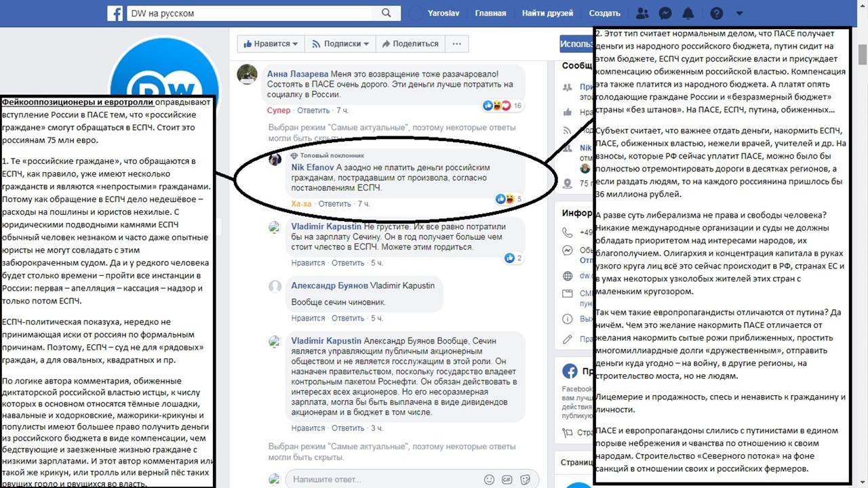The width and height of the screenshot is (868, 488).
Task: Open Nik Efanov name link
Action: coord(312,167)
